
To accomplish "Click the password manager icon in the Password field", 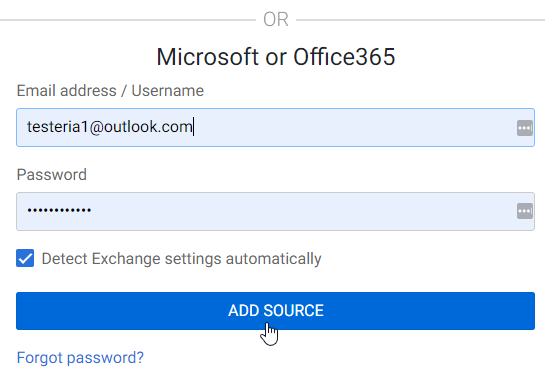I will tap(525, 211).
